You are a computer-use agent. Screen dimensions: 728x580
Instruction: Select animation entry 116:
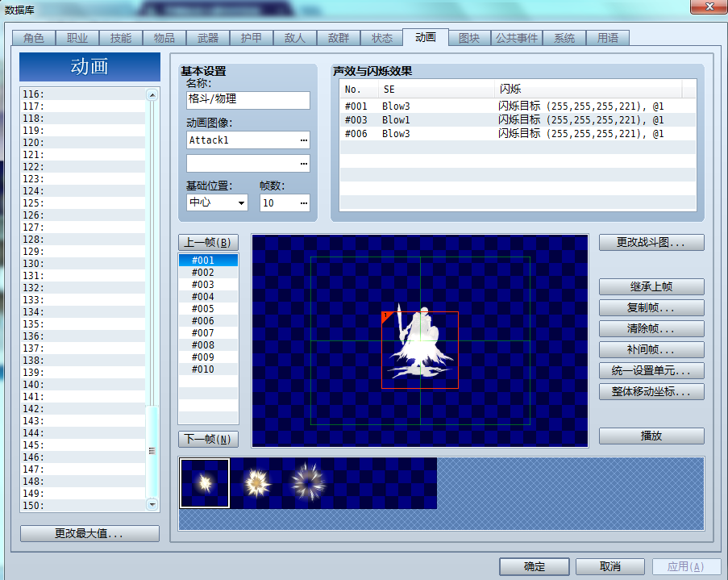(84, 94)
